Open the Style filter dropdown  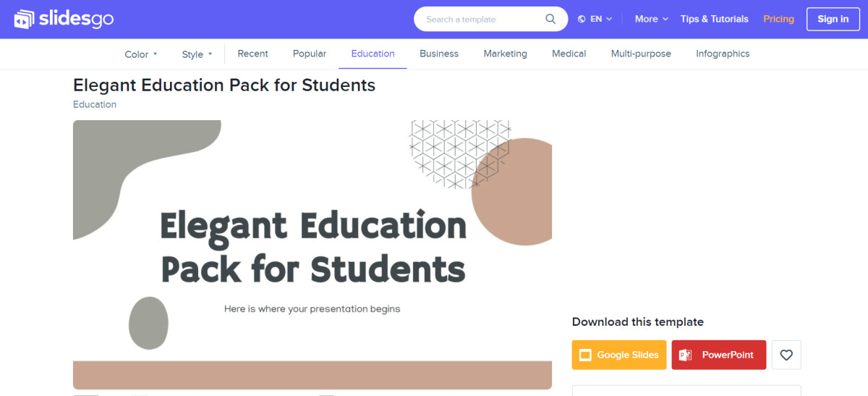click(x=197, y=54)
